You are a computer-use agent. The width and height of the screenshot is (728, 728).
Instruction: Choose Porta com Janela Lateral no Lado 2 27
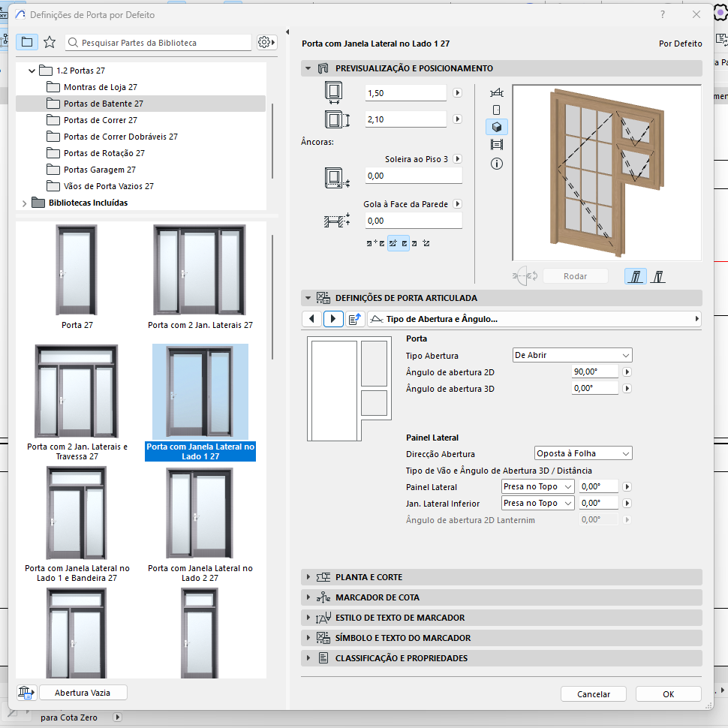click(200, 513)
